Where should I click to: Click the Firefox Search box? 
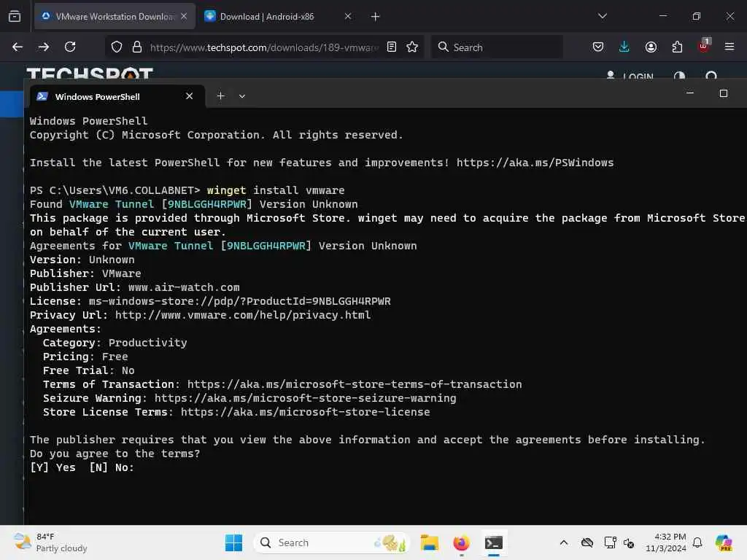(498, 47)
